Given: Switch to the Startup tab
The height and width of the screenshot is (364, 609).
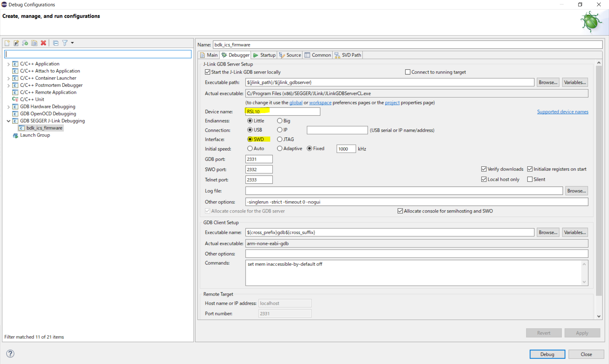Looking at the screenshot, I should pyautogui.click(x=264, y=55).
